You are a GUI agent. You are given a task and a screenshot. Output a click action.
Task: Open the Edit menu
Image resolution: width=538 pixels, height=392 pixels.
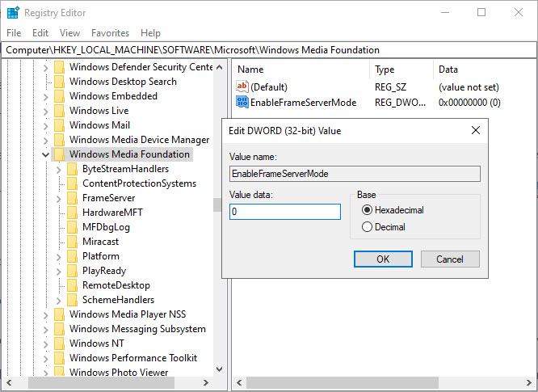pos(40,33)
